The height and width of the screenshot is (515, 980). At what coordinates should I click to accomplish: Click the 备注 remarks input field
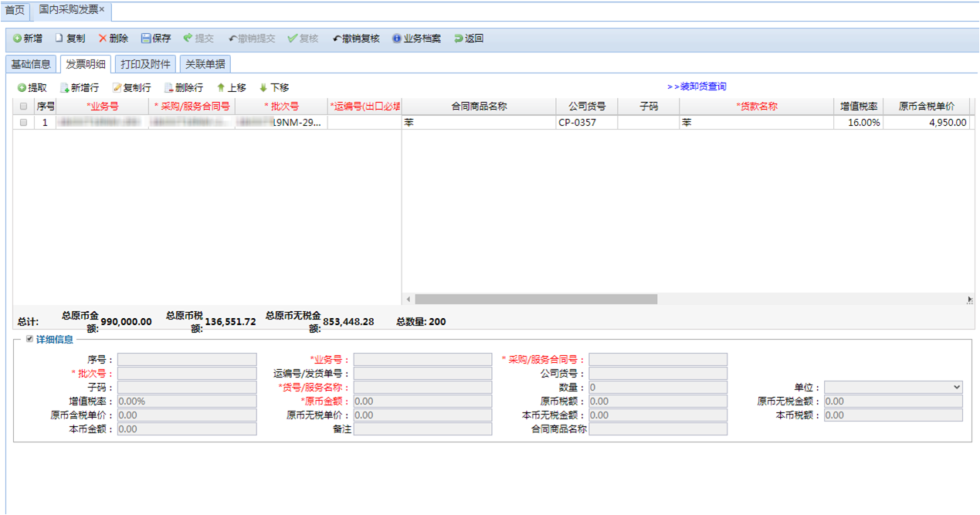[422, 429]
